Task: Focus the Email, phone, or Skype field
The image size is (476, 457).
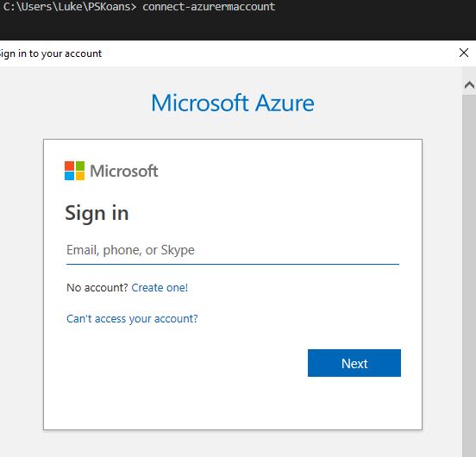Action: [233, 251]
